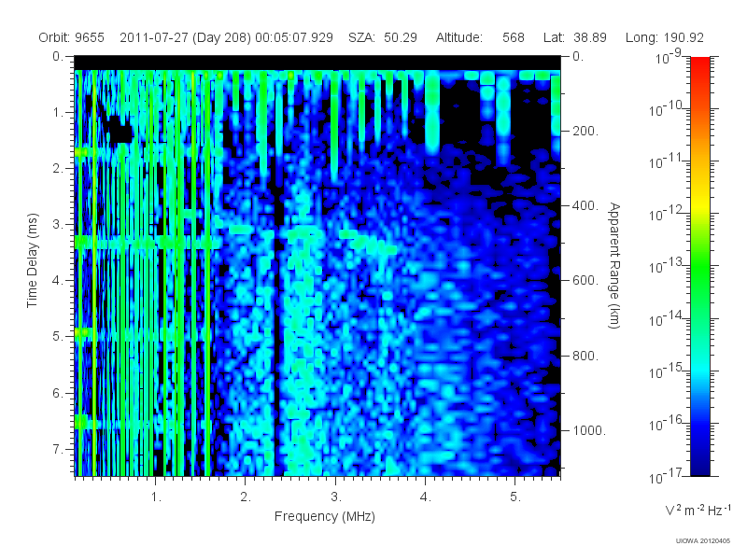Click the '4.' frequency tick label
747x560 pixels.
pyautogui.click(x=426, y=497)
